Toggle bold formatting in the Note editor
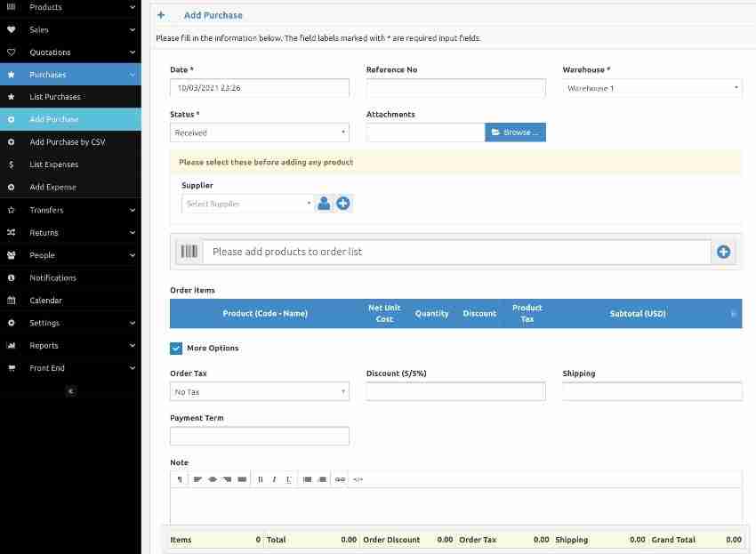Image resolution: width=756 pixels, height=554 pixels. pyautogui.click(x=260, y=479)
